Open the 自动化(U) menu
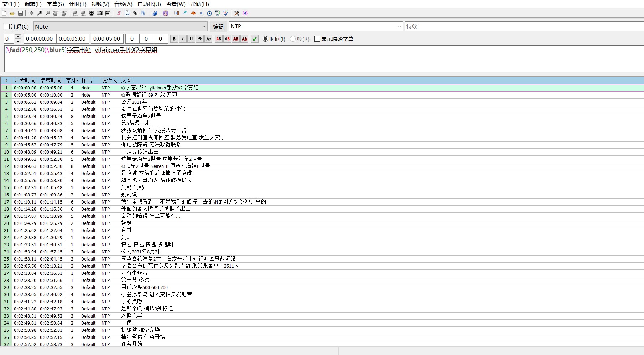 click(149, 4)
